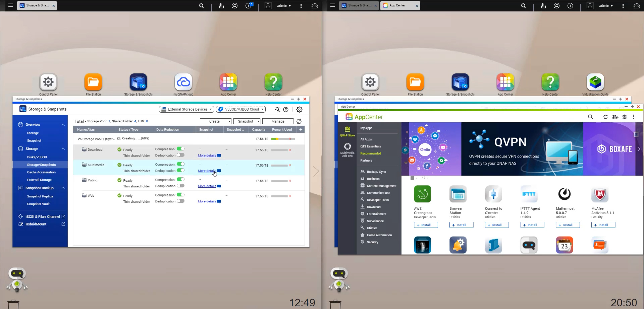The image size is (644, 309).
Task: Select All Apps in AppCenter
Action: (x=366, y=139)
